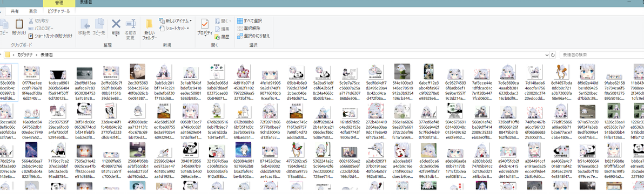Expand the ショートカット dropdown
Image resolution: width=644 pixels, height=194 pixels.
(187, 28)
